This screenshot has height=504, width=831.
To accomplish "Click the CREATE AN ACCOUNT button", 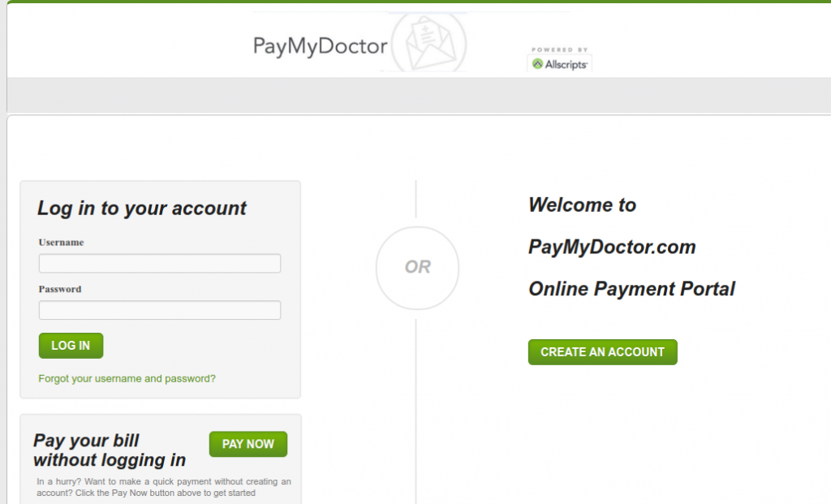I will [x=603, y=352].
